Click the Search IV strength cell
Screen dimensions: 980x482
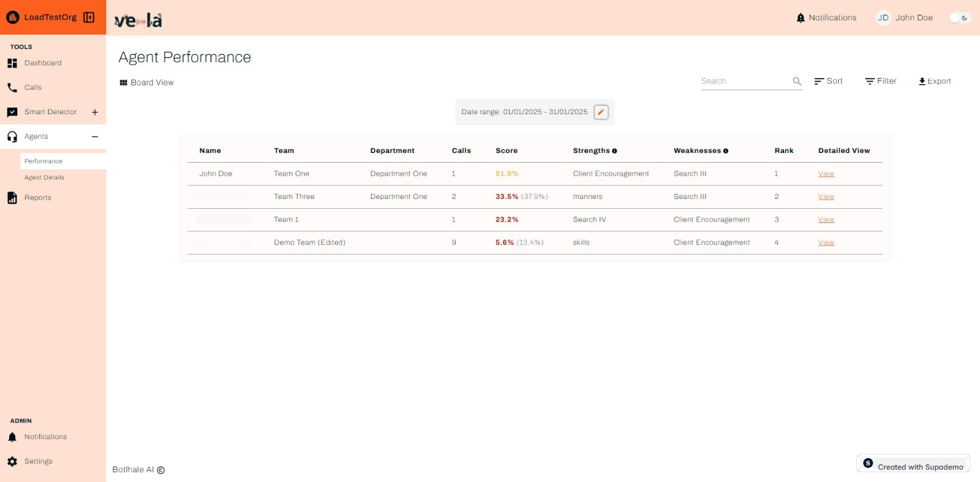pyautogui.click(x=589, y=220)
